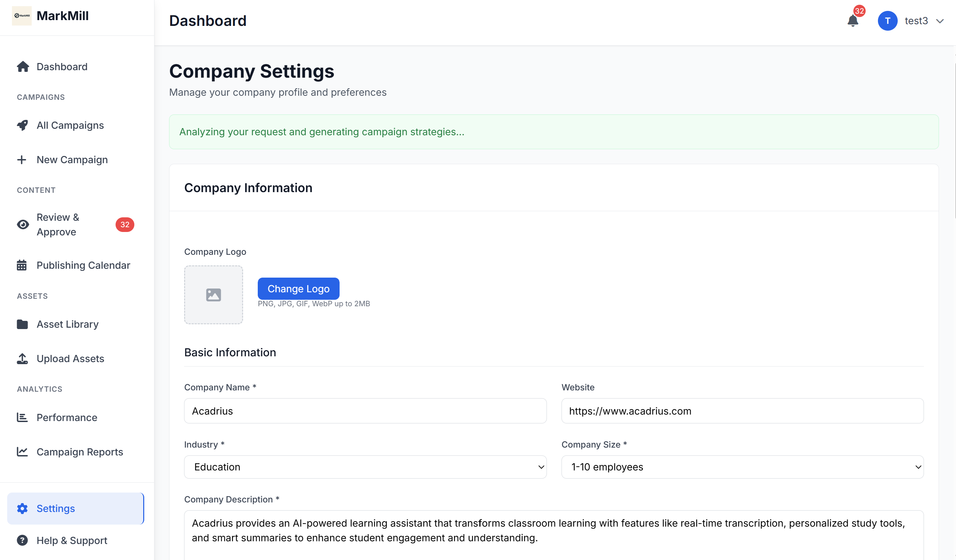Click the Upload Assets arrow icon
The height and width of the screenshot is (560, 956).
pyautogui.click(x=23, y=359)
